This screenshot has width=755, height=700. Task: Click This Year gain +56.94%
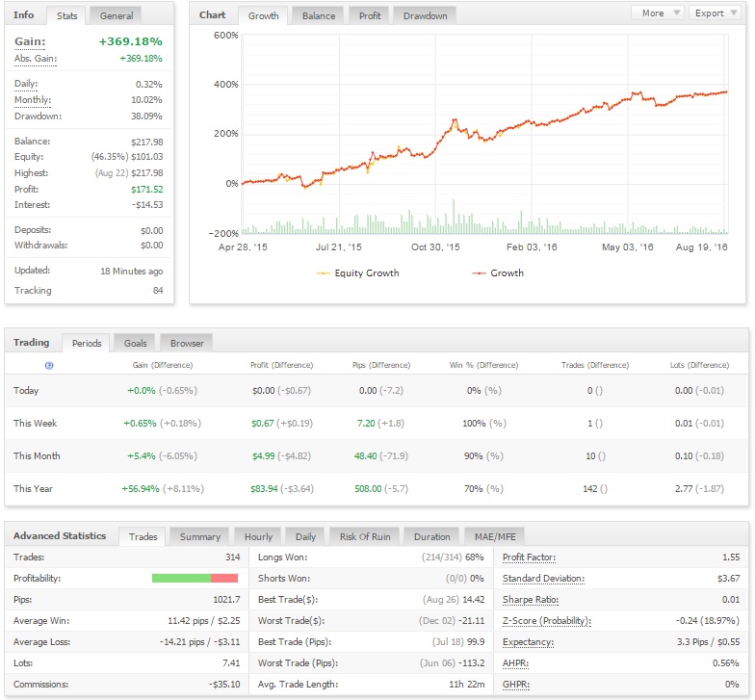(141, 489)
